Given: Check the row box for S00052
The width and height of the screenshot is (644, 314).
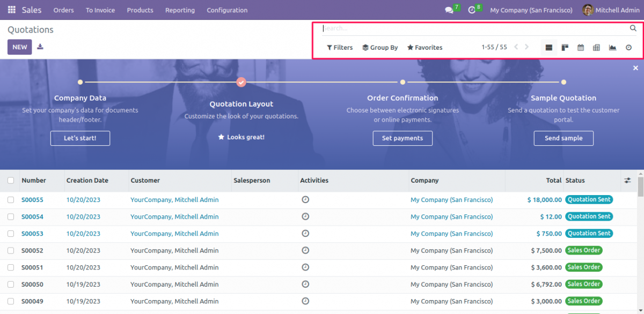Looking at the screenshot, I should pos(11,251).
